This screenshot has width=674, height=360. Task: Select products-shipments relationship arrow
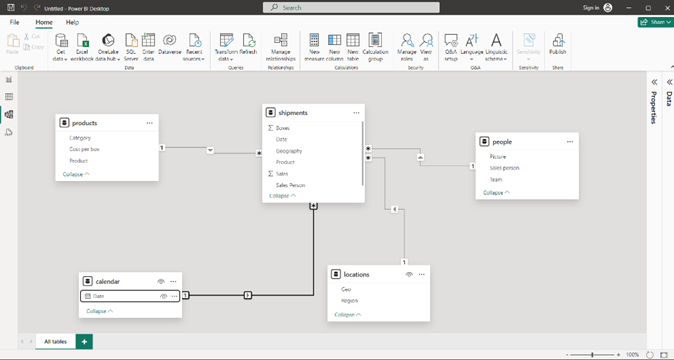(x=210, y=150)
